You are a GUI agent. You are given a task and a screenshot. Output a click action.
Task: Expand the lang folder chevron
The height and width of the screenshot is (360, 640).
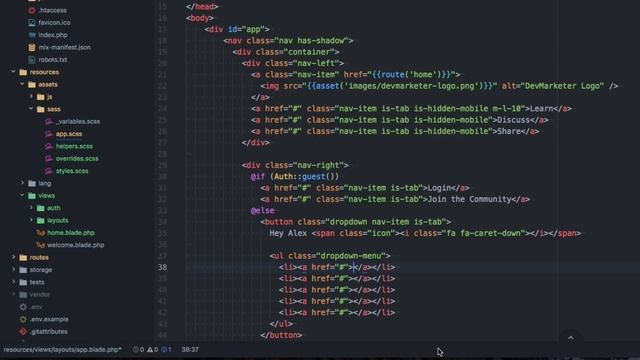click(22, 183)
